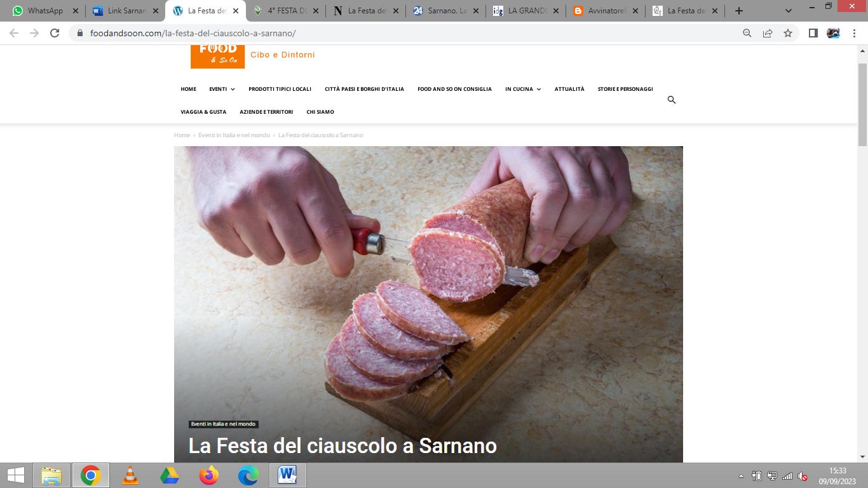This screenshot has height=488, width=868.
Task: Click the page vertical scrollbar thumb
Action: [862, 105]
